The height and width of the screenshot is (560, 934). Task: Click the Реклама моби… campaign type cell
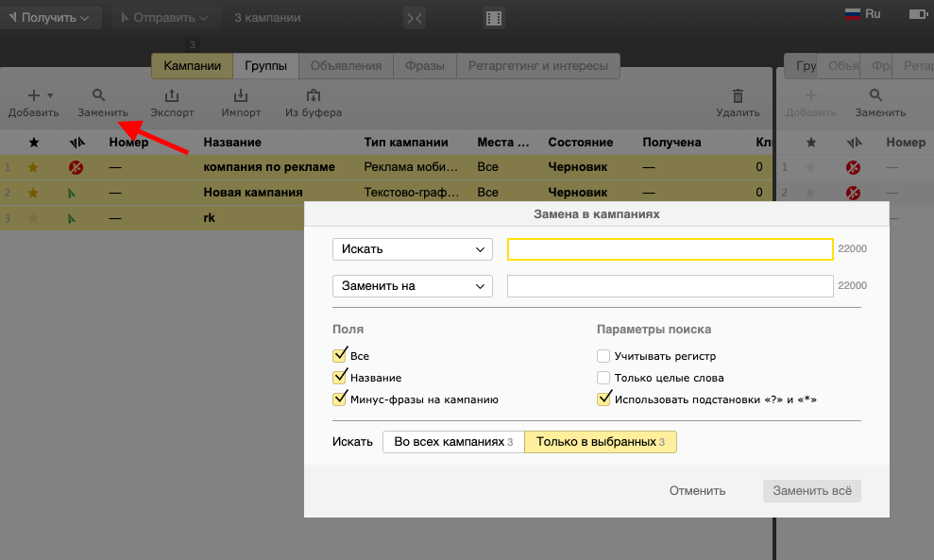(x=411, y=167)
